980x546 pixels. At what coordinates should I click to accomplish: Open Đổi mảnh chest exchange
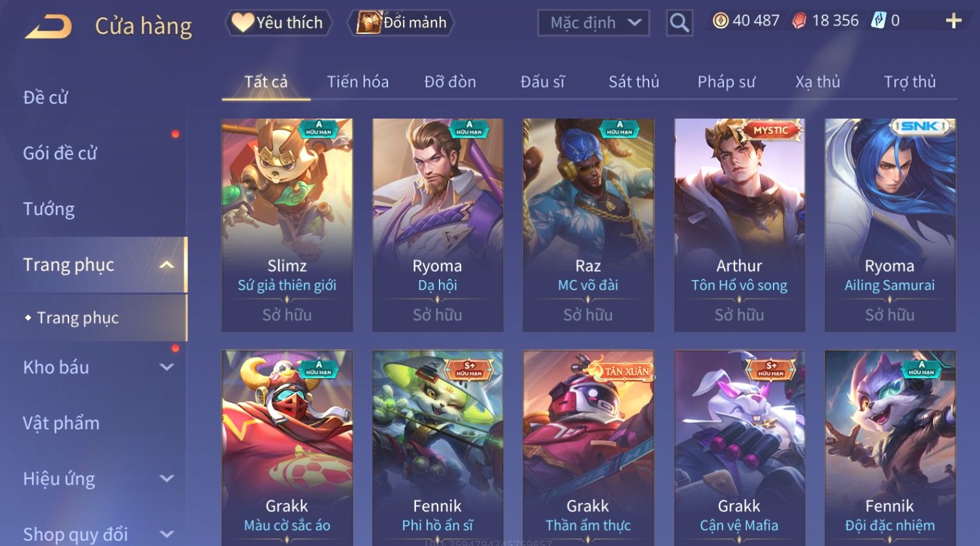[x=401, y=23]
